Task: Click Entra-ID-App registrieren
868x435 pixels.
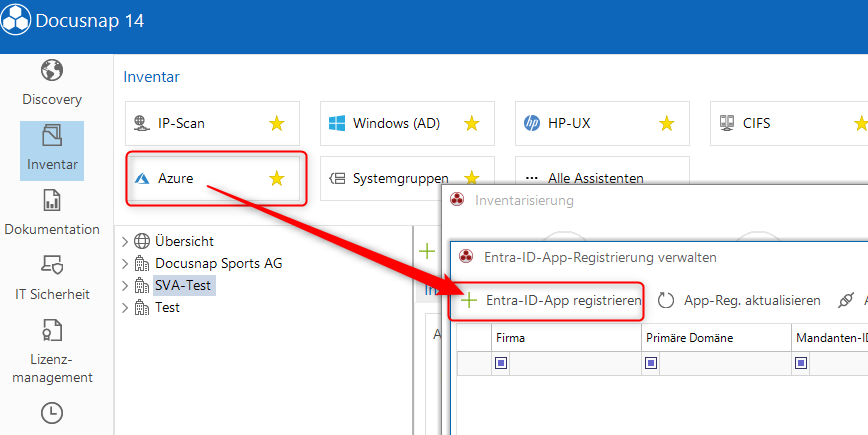Action: tap(552, 300)
